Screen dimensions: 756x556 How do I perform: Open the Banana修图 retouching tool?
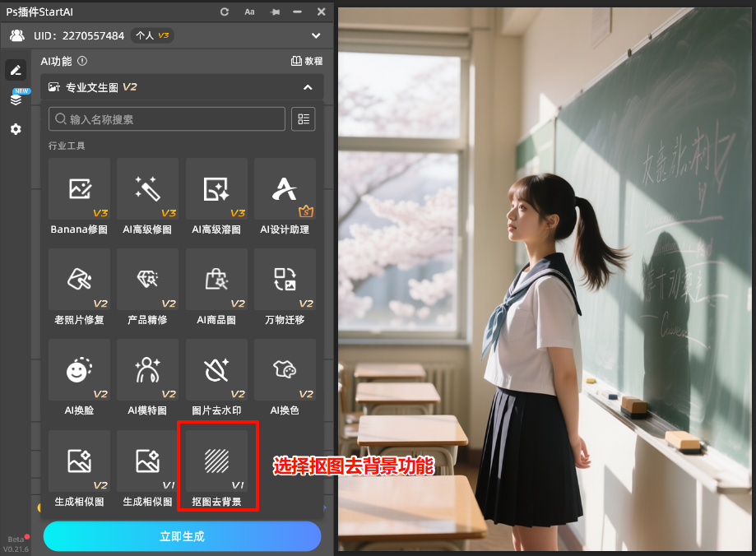pos(79,188)
